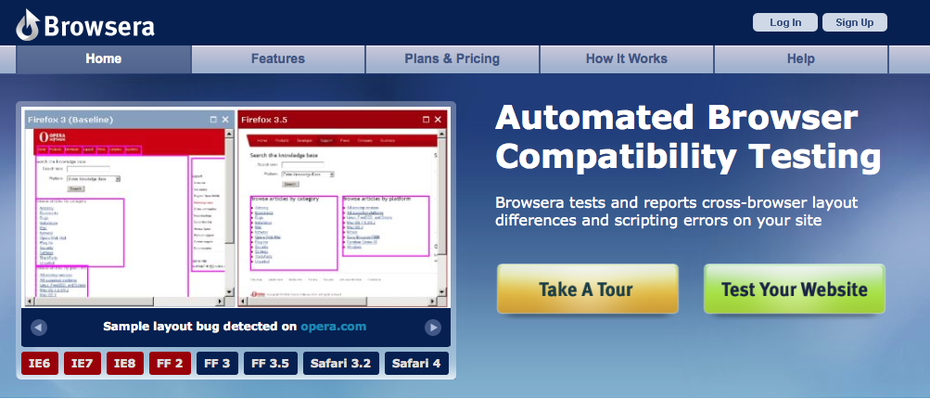The image size is (930, 399).
Task: Click the Firefox 3.5 panel horizontal scrollbar
Action: [x=337, y=301]
